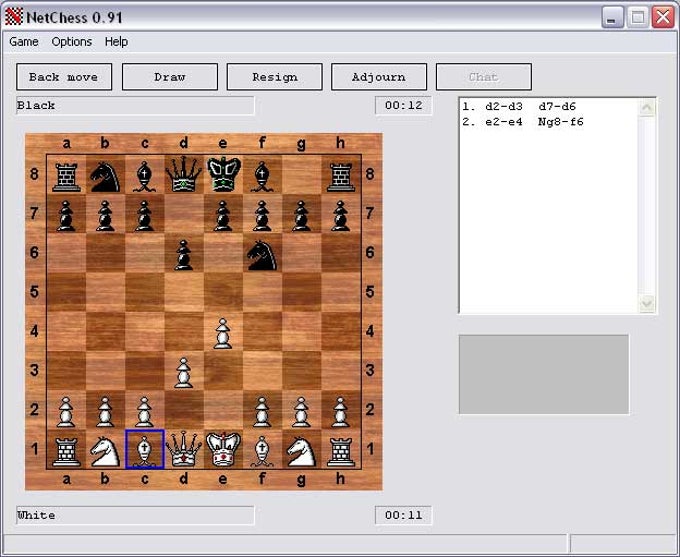Open the Game menu
This screenshot has width=680, height=557.
24,42
